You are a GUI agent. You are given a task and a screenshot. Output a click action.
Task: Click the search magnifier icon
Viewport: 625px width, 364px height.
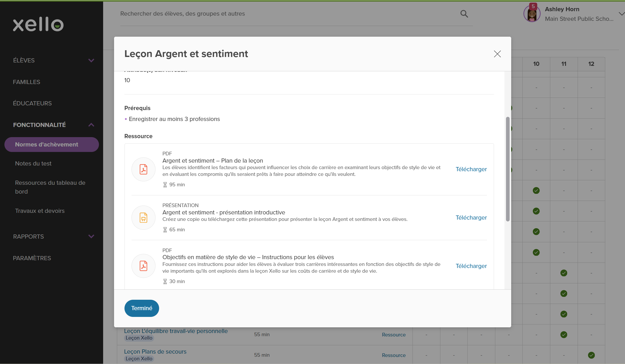point(464,14)
